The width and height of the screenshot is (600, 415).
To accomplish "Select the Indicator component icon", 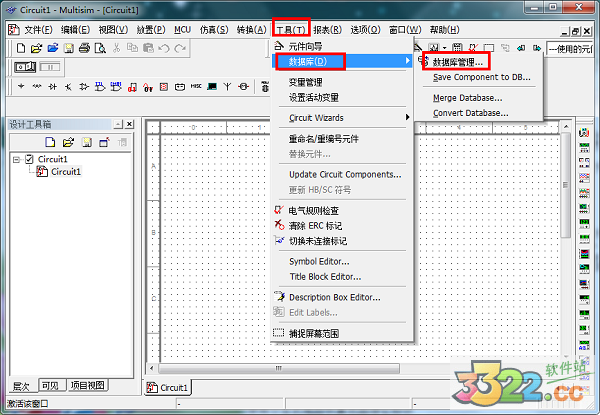I will (x=164, y=87).
